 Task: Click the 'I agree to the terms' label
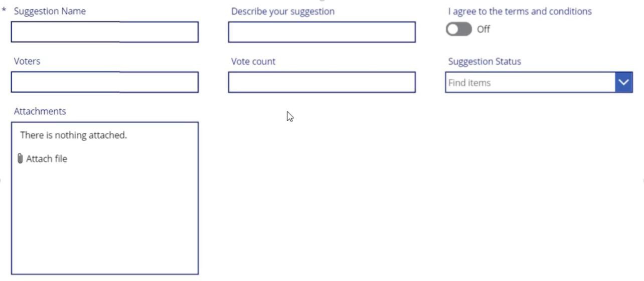520,11
